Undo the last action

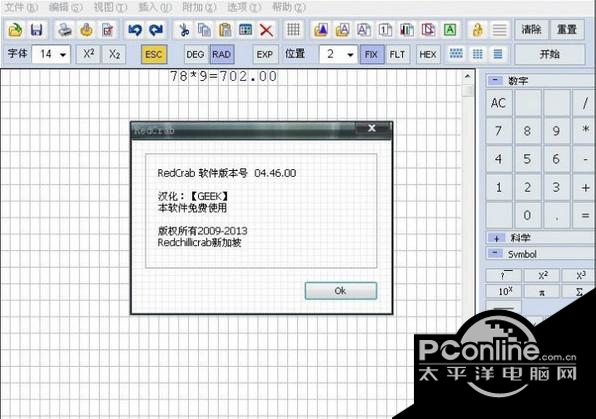click(135, 30)
